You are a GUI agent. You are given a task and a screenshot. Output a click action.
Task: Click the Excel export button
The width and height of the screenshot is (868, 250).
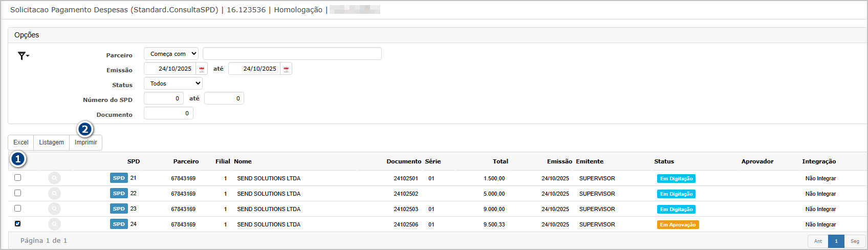point(21,142)
